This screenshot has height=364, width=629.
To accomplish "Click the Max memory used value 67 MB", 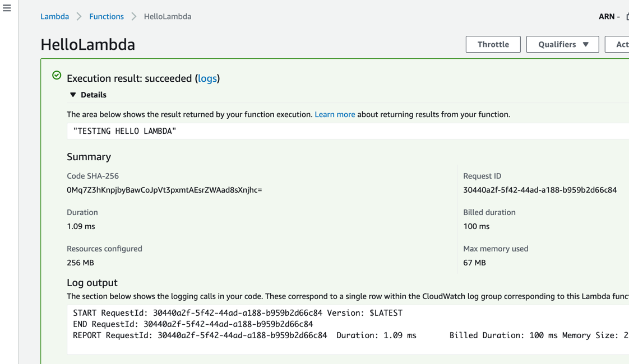I will coord(474,263).
